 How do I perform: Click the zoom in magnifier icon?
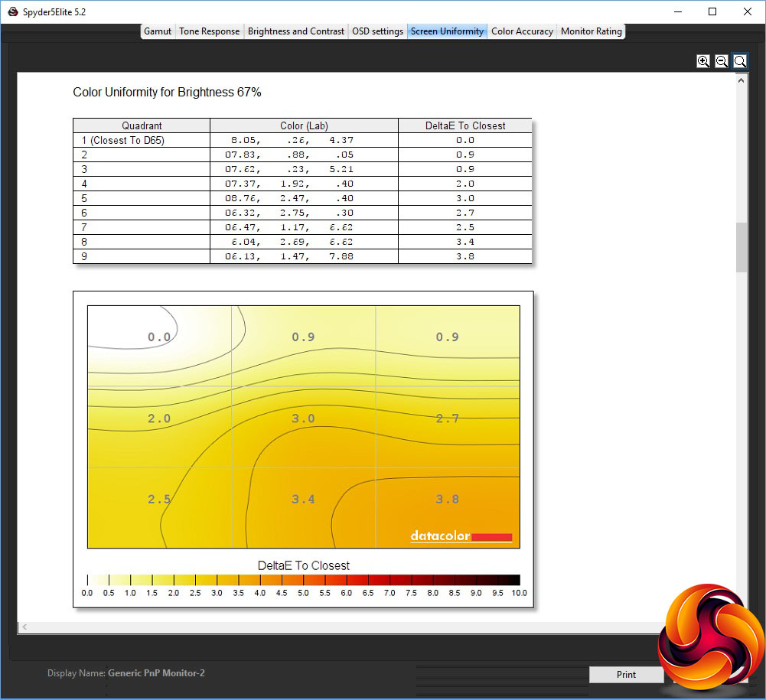[x=703, y=61]
